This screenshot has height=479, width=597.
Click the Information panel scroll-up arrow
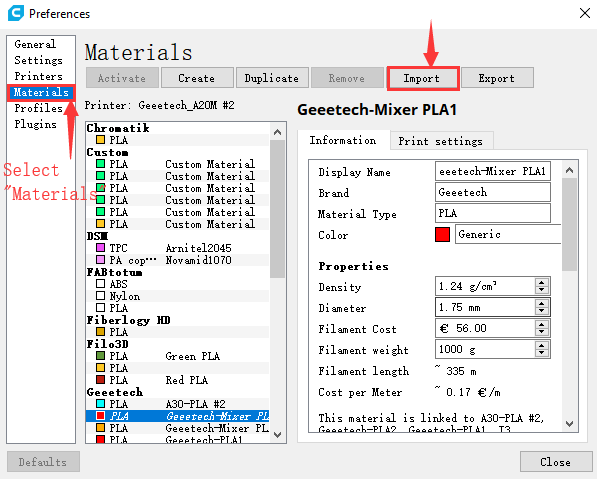(x=569, y=170)
